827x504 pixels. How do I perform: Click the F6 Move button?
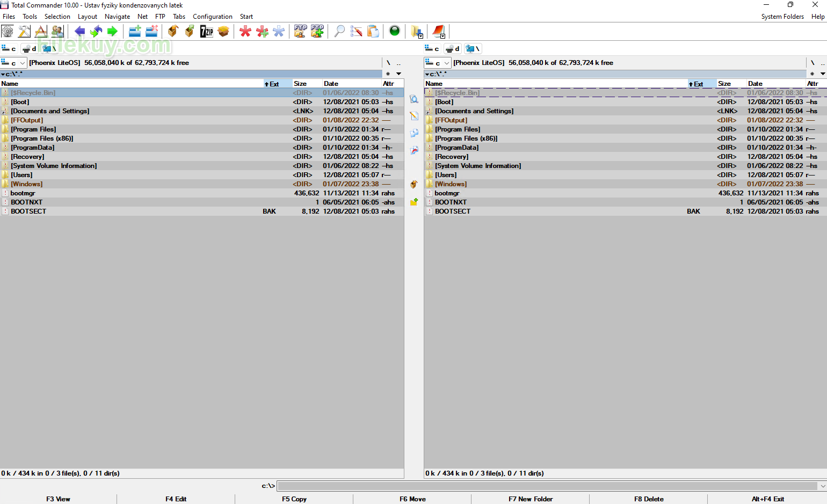coord(412,499)
